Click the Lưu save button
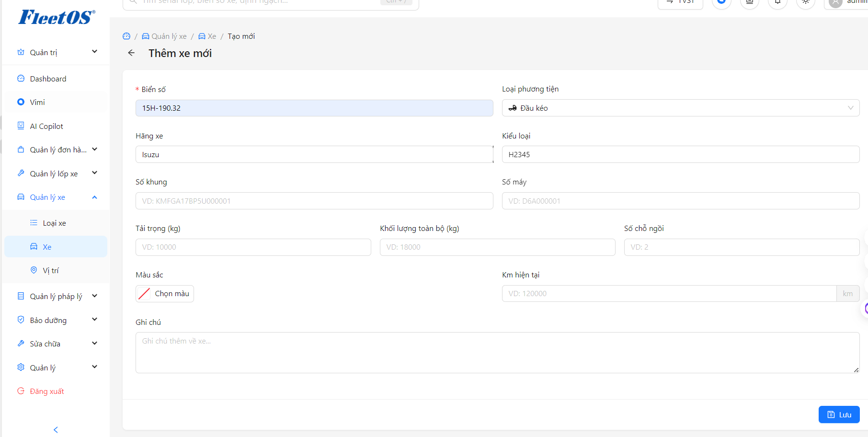 tap(839, 414)
